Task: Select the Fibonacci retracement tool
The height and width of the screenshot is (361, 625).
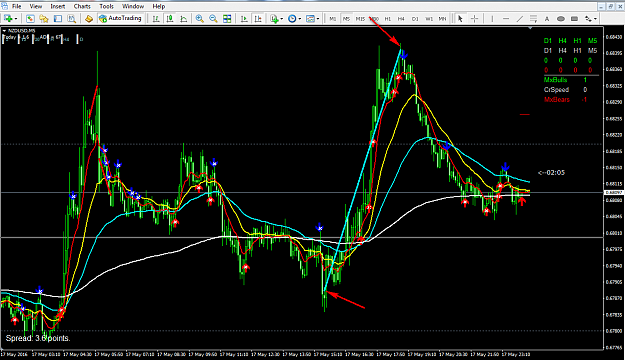Action: tap(533, 18)
